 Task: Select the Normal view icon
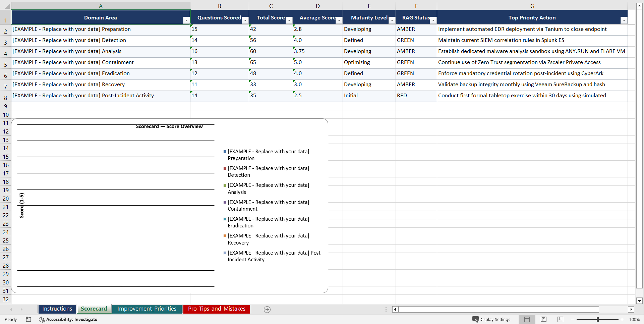pos(527,319)
